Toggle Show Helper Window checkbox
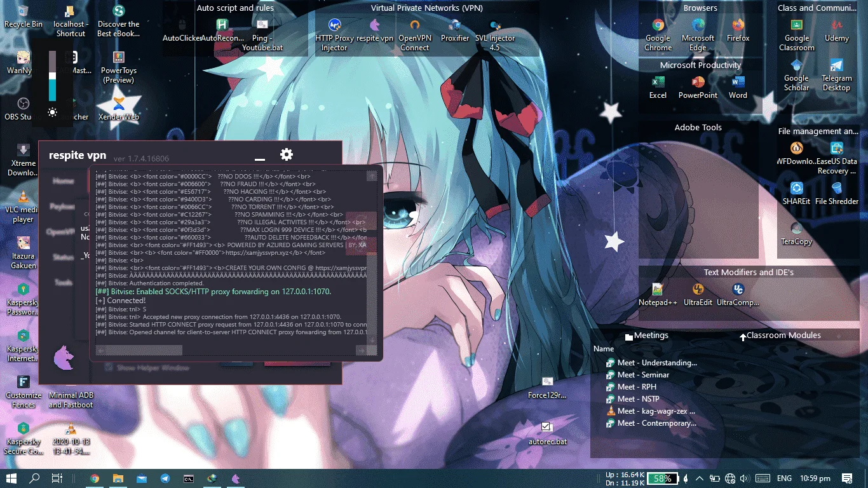 coord(108,367)
